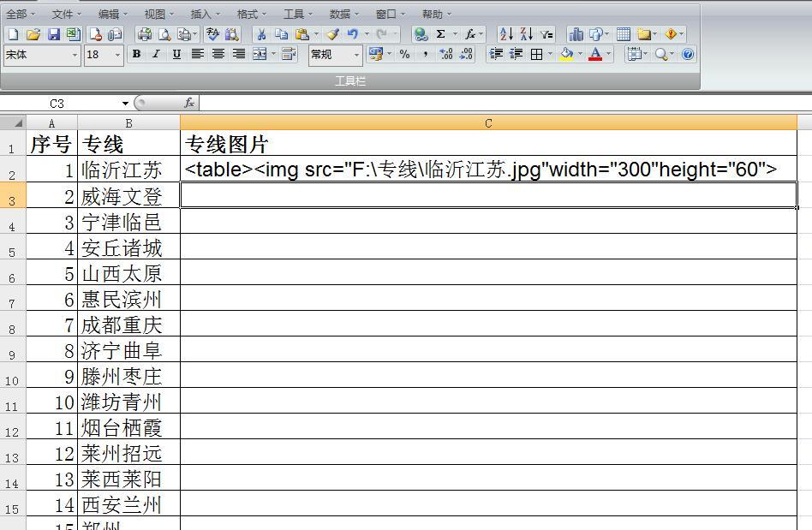Open help with the blue question mark

click(x=688, y=54)
